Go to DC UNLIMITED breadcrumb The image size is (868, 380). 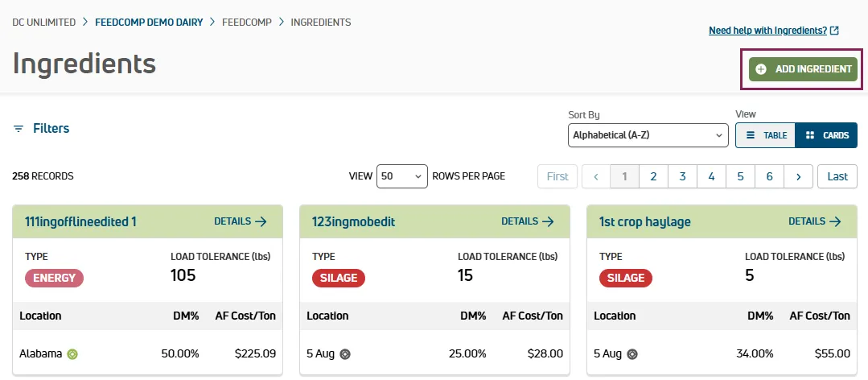[43, 23]
